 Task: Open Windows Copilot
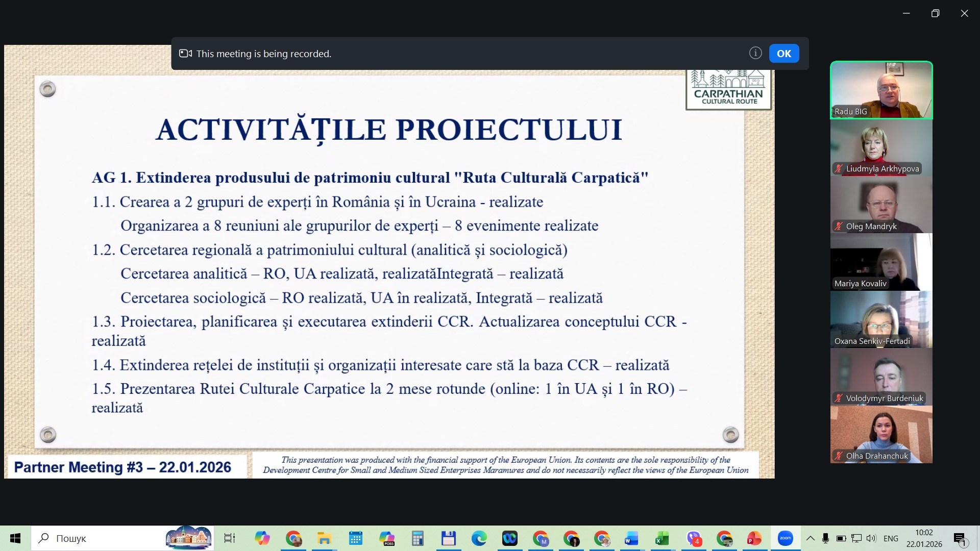263,538
